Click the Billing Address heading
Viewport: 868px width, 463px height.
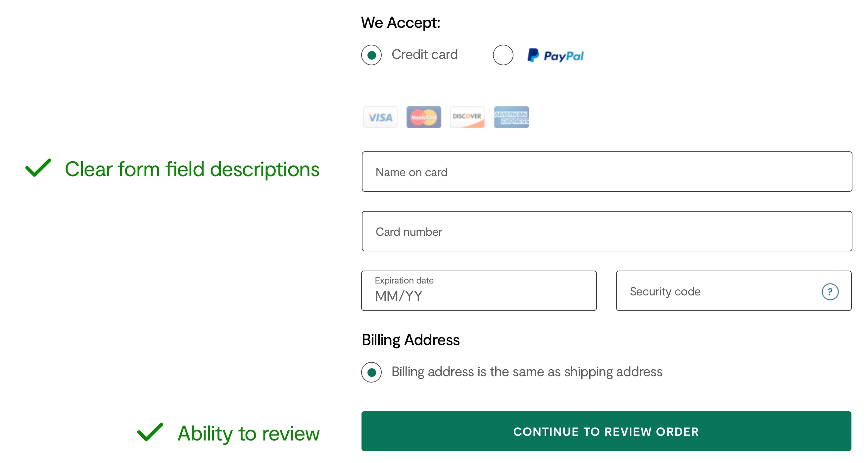pyautogui.click(x=410, y=340)
